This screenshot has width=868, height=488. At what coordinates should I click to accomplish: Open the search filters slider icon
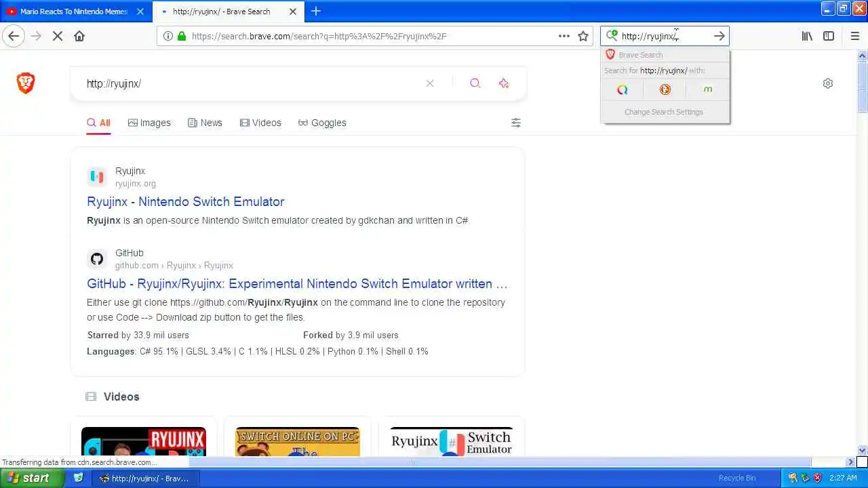[x=516, y=123]
